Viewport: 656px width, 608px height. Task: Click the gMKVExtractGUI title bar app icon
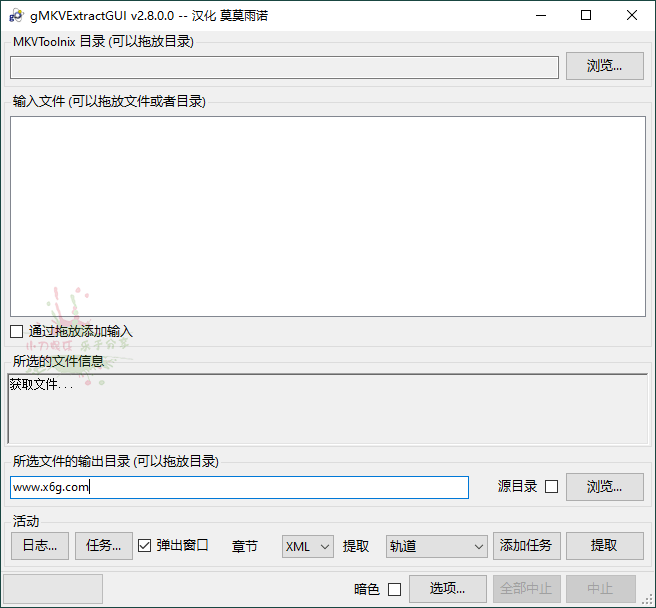[x=16, y=15]
